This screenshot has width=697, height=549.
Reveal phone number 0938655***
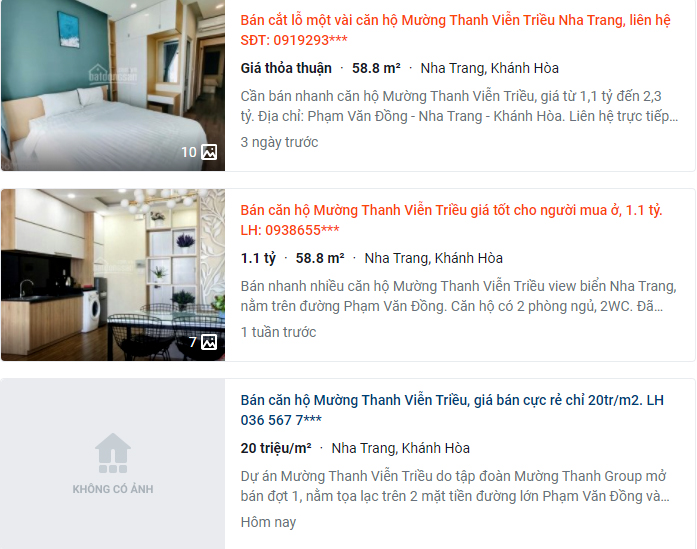[302, 230]
